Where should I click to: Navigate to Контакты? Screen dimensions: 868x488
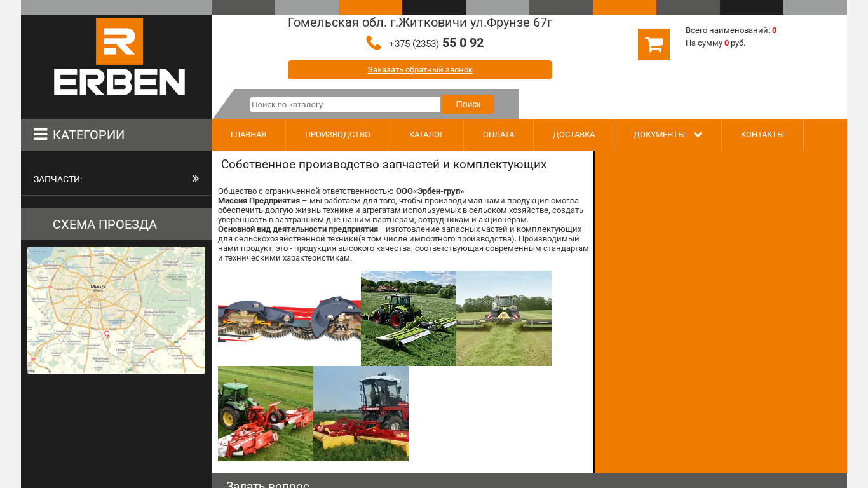click(763, 135)
